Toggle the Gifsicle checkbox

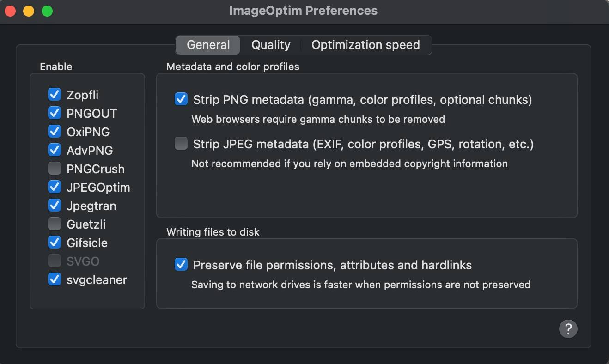coord(55,243)
